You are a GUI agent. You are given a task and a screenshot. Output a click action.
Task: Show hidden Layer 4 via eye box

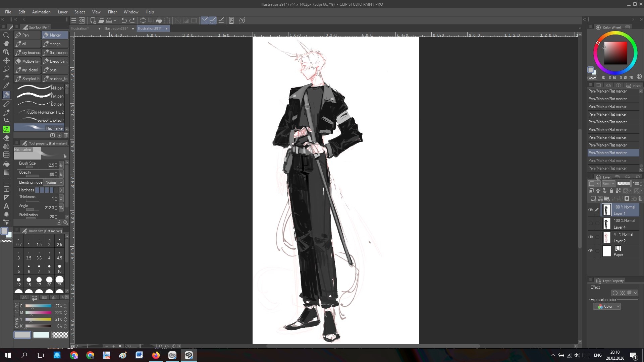pos(591,224)
